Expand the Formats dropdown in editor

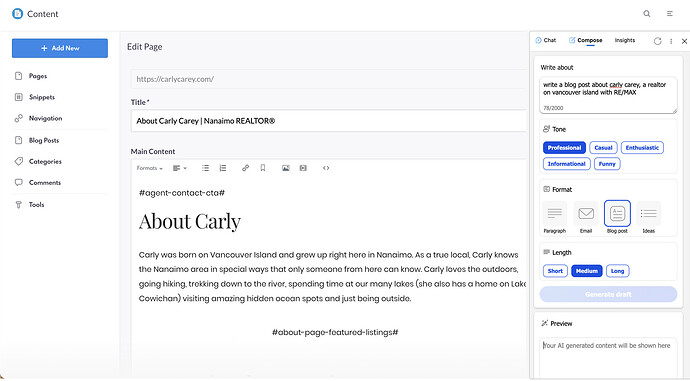tap(150, 168)
